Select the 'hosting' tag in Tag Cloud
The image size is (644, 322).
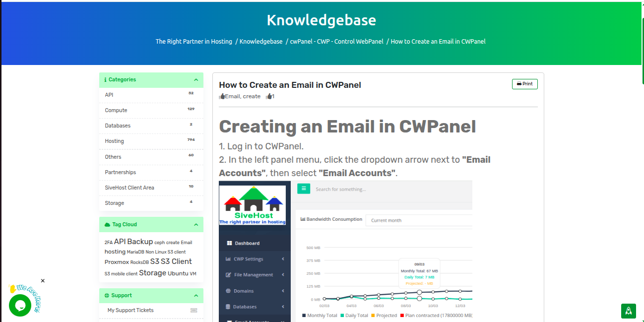click(115, 252)
